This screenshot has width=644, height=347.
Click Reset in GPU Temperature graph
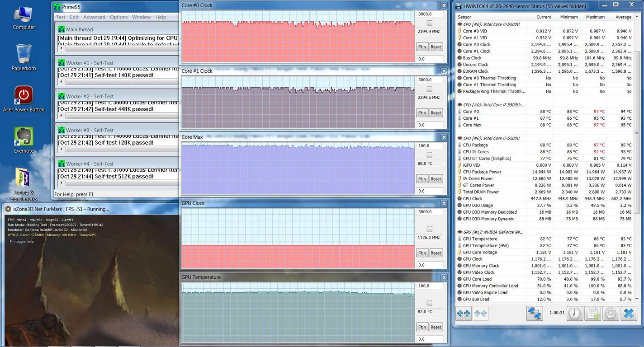click(436, 327)
